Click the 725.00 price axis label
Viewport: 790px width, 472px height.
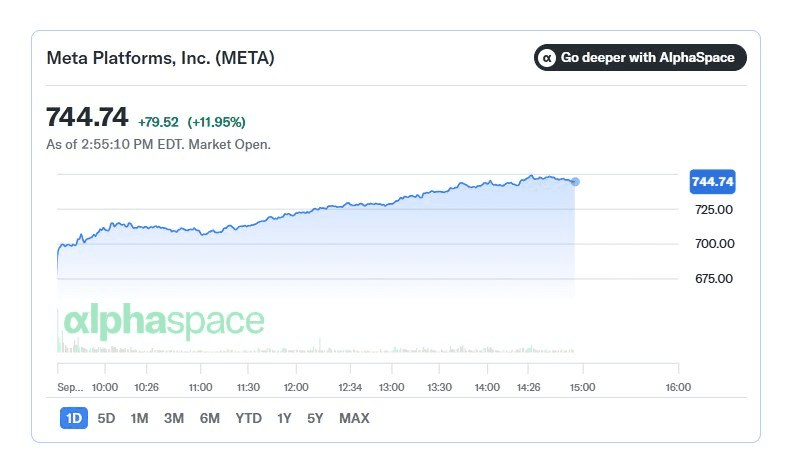click(x=713, y=210)
